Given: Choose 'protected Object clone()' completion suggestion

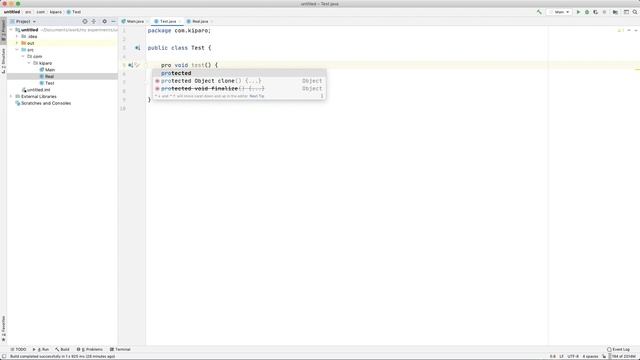Looking at the screenshot, I should (x=239, y=81).
